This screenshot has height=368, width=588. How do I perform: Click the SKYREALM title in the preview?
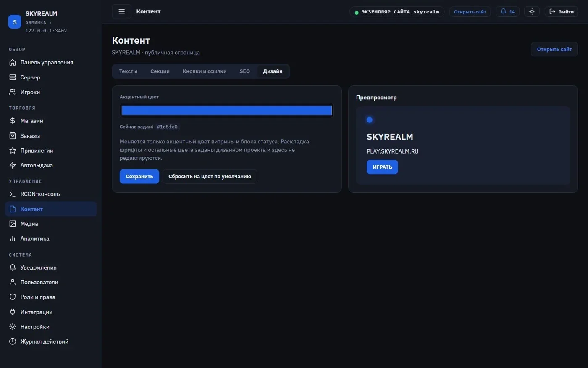[x=390, y=137]
